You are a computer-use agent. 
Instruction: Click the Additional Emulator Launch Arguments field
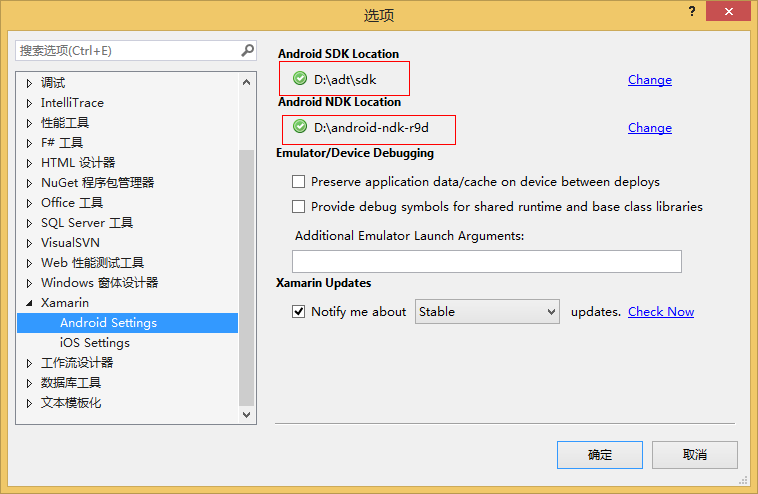click(487, 262)
